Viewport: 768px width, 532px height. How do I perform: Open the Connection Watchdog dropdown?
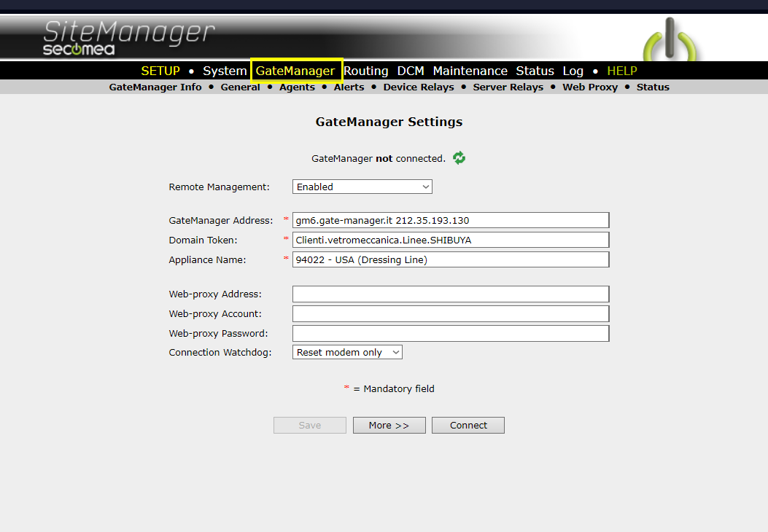347,353
